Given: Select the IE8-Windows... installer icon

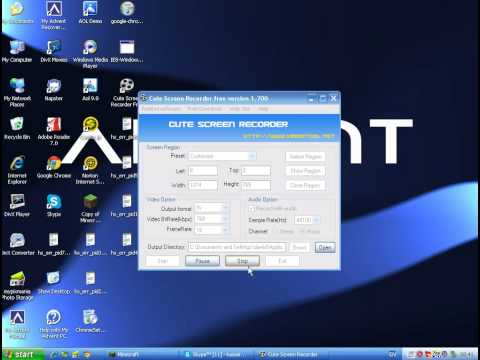Looking at the screenshot, I should (x=127, y=52).
